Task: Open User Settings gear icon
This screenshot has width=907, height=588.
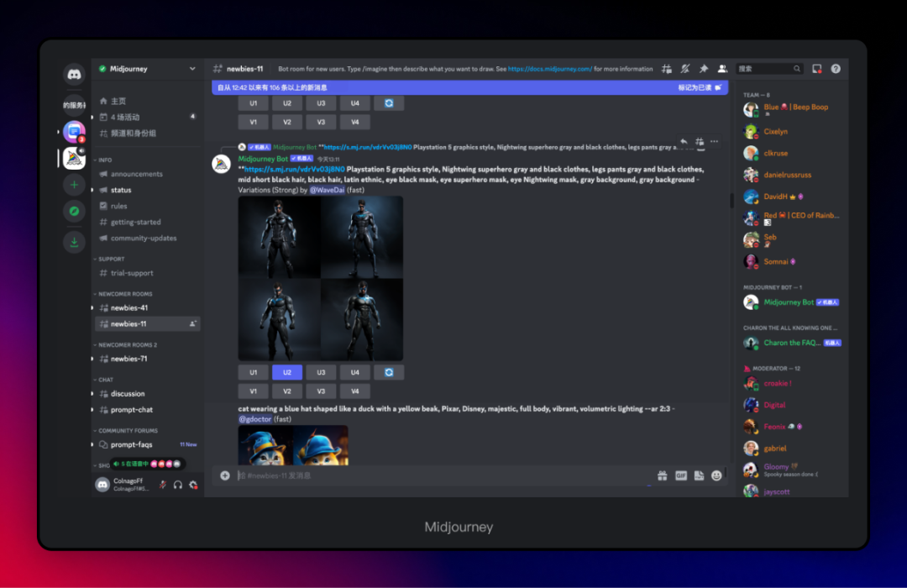Action: pos(193,485)
